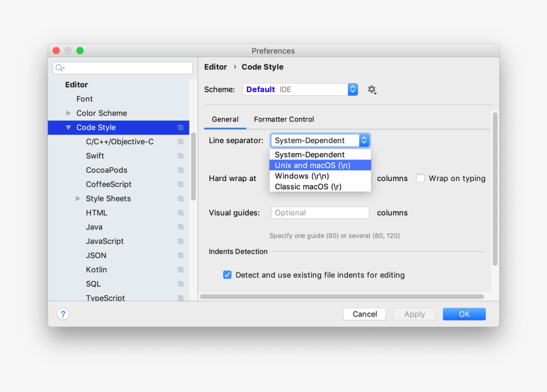Image resolution: width=547 pixels, height=392 pixels.
Task: Click the copy icon on Code Style row
Action: coord(181,128)
